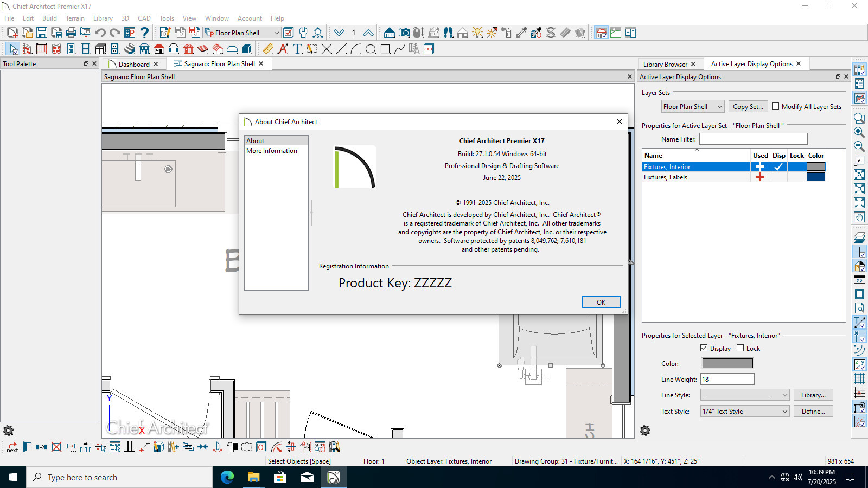This screenshot has height=488, width=868.
Task: Click the Camera view tool icon
Action: click(404, 33)
